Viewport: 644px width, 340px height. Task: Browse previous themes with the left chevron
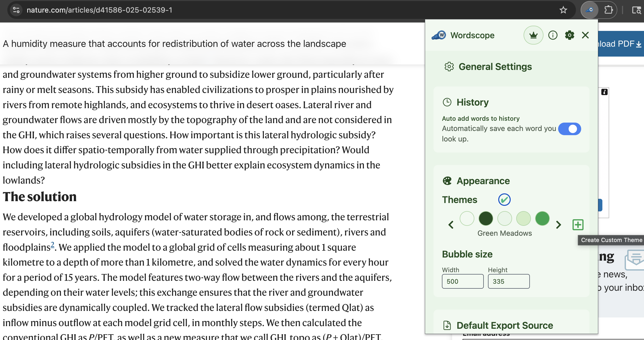451,225
